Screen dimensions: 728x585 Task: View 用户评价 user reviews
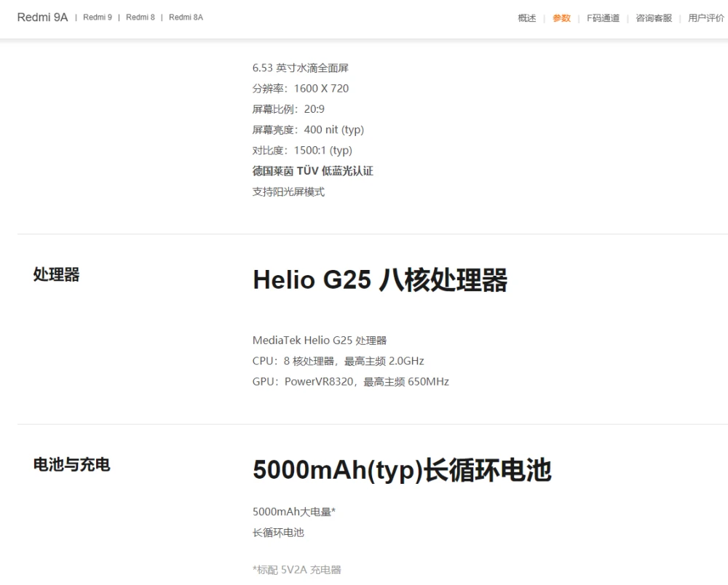(703, 18)
